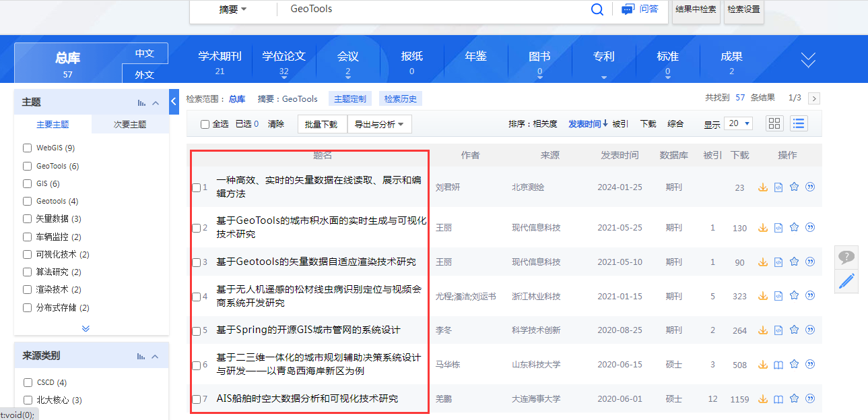The width and height of the screenshot is (868, 420).
Task: Switch to the 会议 tab
Action: pyautogui.click(x=347, y=62)
